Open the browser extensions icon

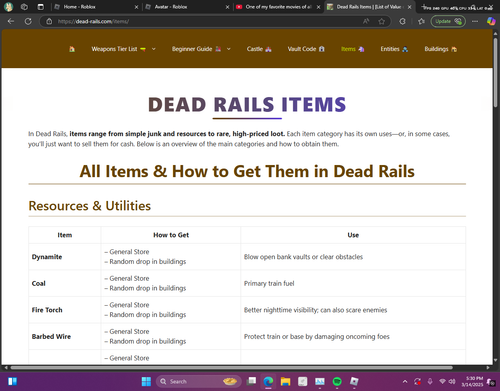click(x=403, y=21)
